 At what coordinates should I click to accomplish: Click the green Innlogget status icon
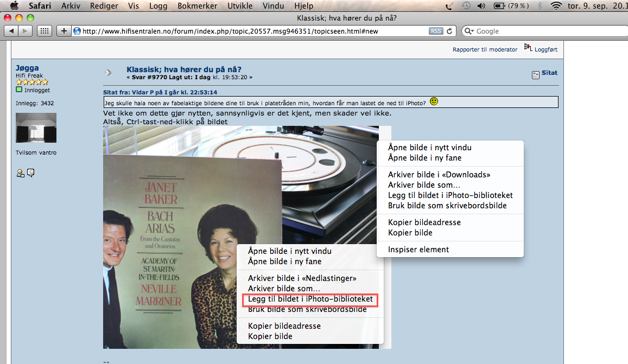19,90
